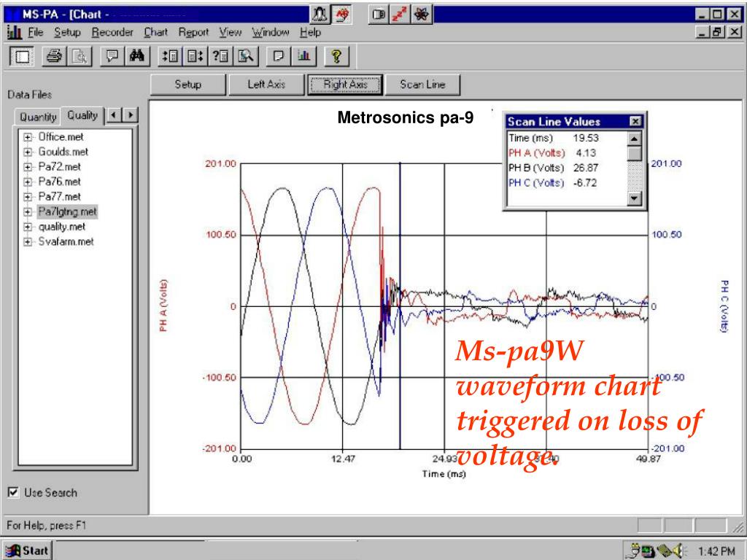Select the Quality tab

pyautogui.click(x=82, y=115)
